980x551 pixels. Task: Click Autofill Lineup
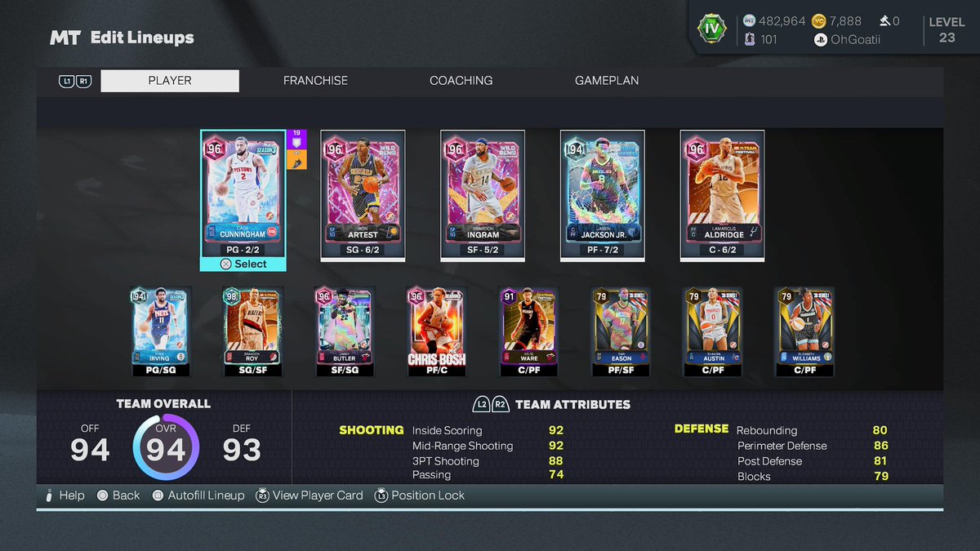coord(198,495)
